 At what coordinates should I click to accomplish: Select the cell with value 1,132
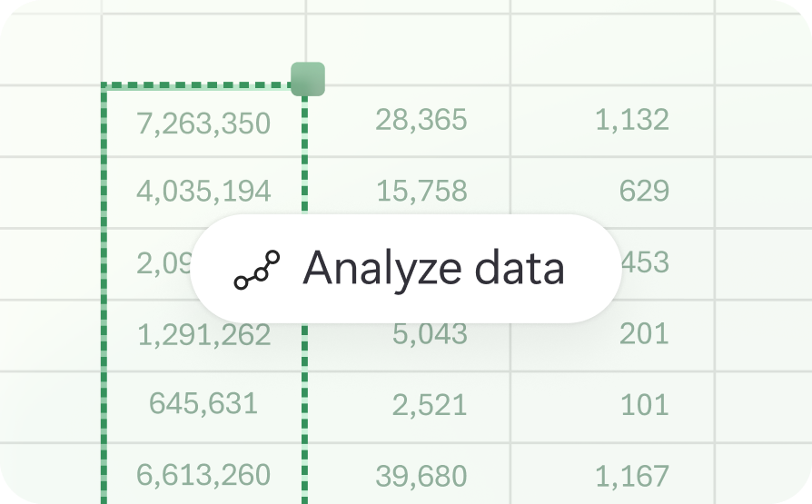[x=631, y=119]
